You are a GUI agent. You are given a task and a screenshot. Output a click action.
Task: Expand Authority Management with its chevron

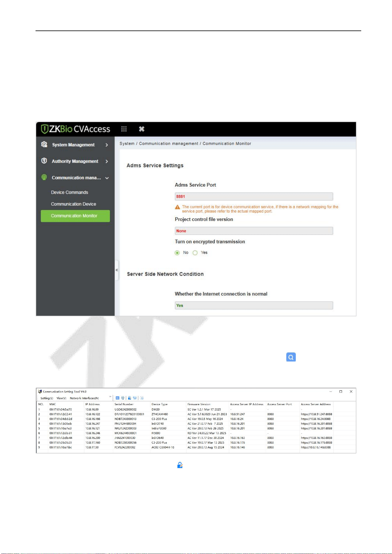coord(107,161)
